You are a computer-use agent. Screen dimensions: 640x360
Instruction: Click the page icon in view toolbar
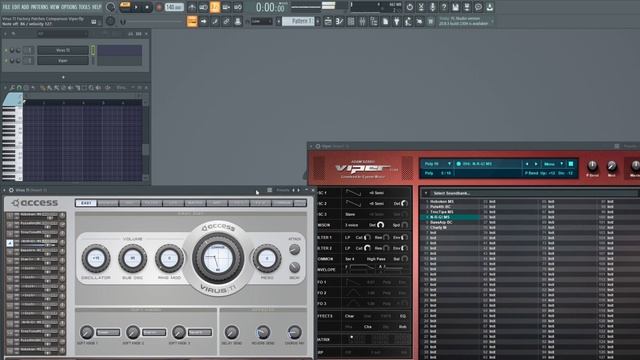point(385,22)
